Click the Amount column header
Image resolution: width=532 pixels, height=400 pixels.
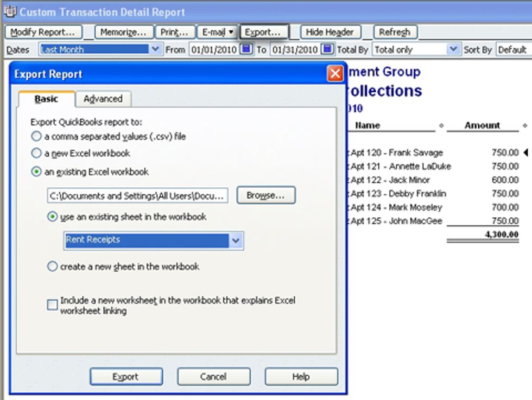[x=482, y=125]
